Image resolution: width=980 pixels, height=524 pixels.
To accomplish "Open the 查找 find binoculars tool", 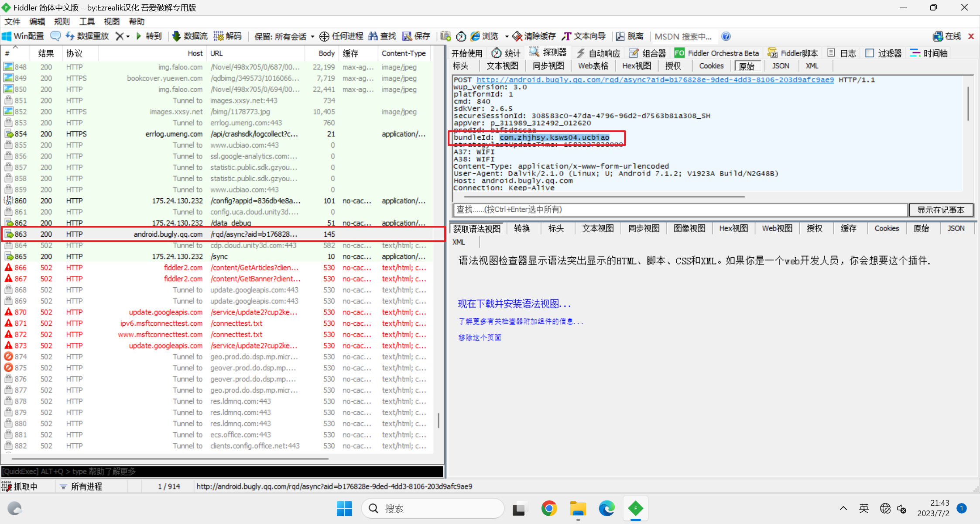I will coord(382,36).
